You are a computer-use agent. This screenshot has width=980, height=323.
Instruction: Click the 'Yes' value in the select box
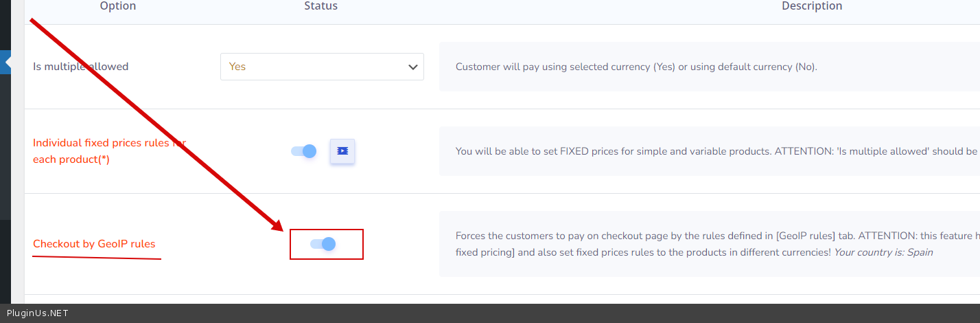[x=237, y=67]
